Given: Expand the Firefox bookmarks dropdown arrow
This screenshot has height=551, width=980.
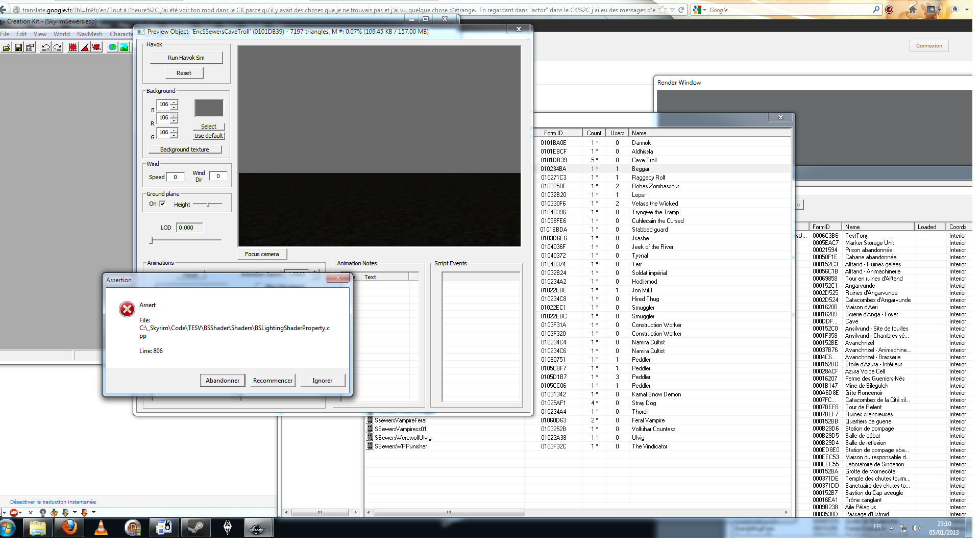Looking at the screenshot, I should 939,10.
